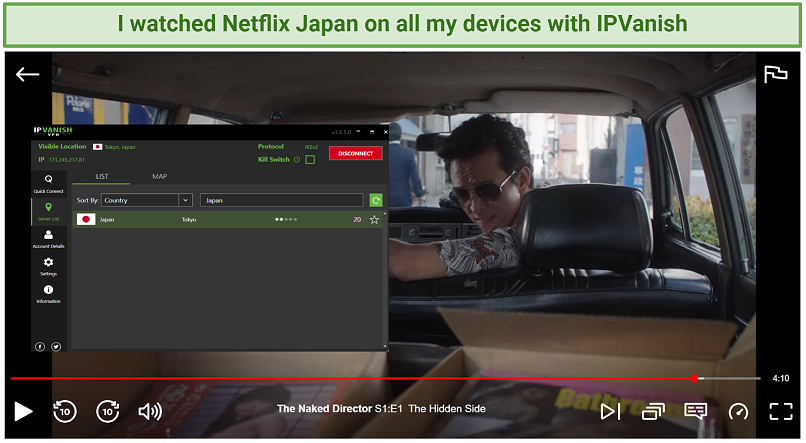This screenshot has width=806, height=443.
Task: Skip forward 10 seconds
Action: (107, 411)
